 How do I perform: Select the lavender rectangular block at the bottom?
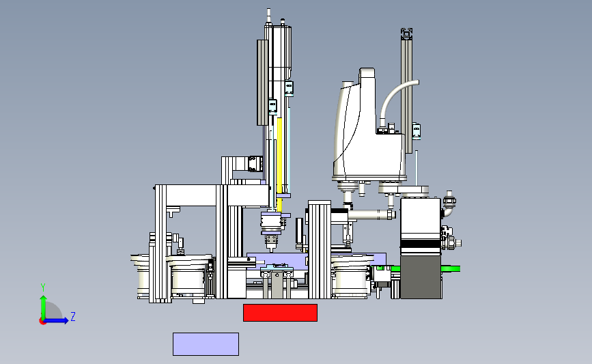(206, 344)
